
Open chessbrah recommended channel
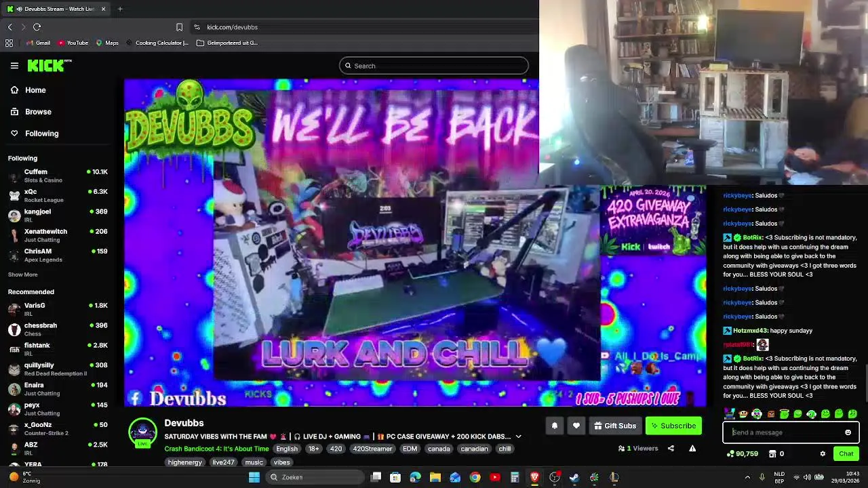tap(58, 329)
